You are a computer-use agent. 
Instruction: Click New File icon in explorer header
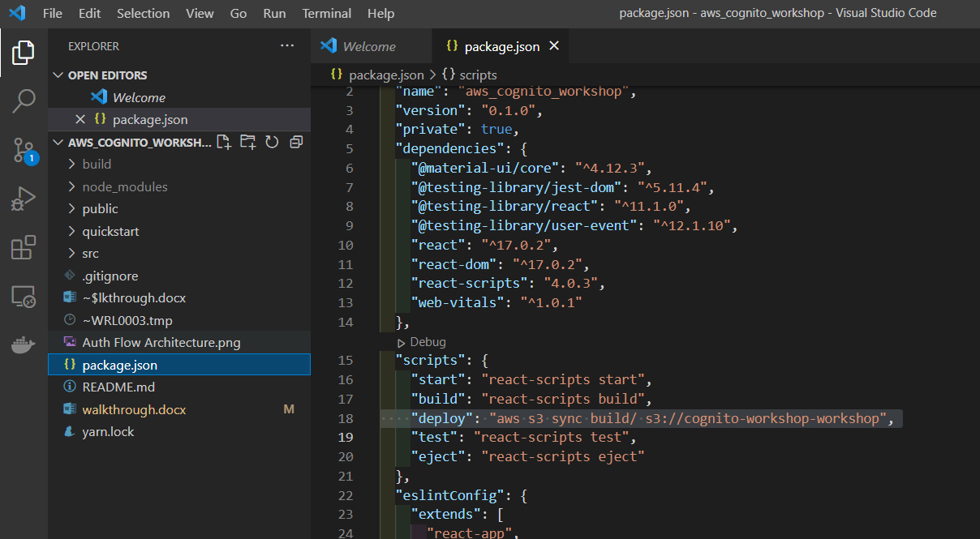224,142
